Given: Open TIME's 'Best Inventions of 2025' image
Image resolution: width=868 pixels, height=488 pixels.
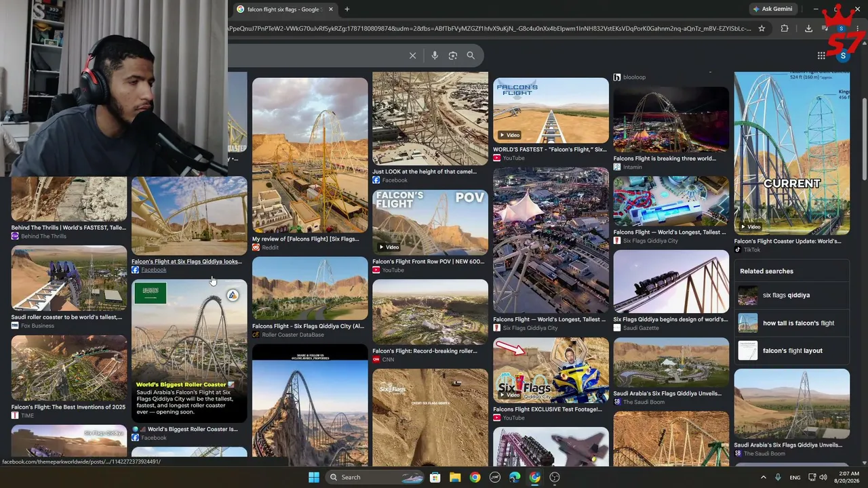Looking at the screenshot, I should (x=68, y=368).
